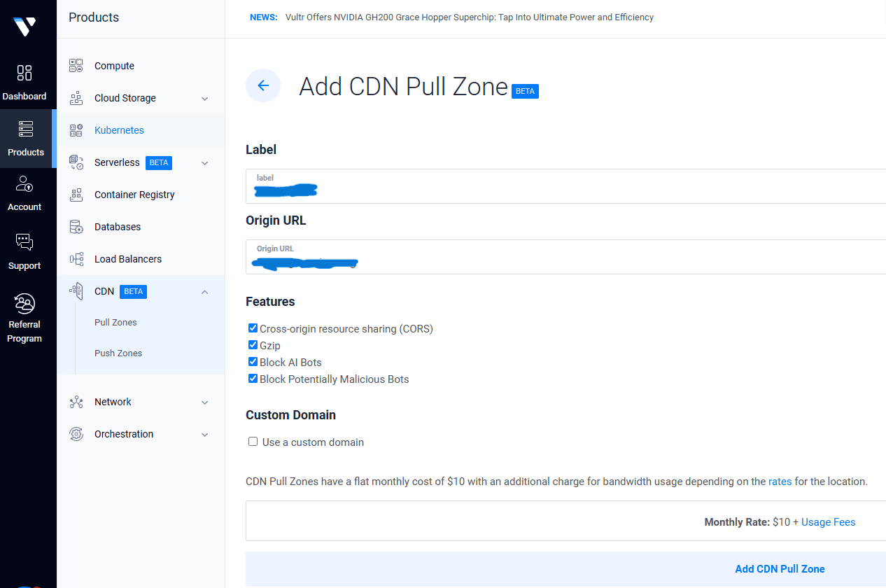Uncheck Block AI Bots

pos(253,361)
